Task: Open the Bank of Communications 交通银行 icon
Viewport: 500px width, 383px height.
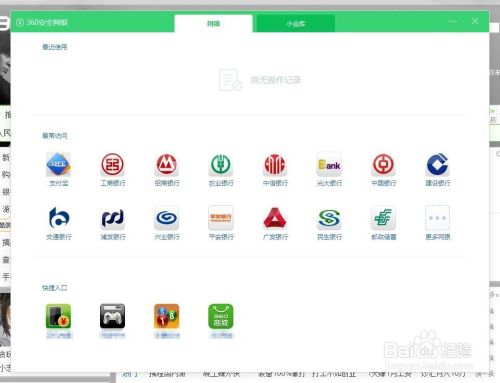Action: 58,218
